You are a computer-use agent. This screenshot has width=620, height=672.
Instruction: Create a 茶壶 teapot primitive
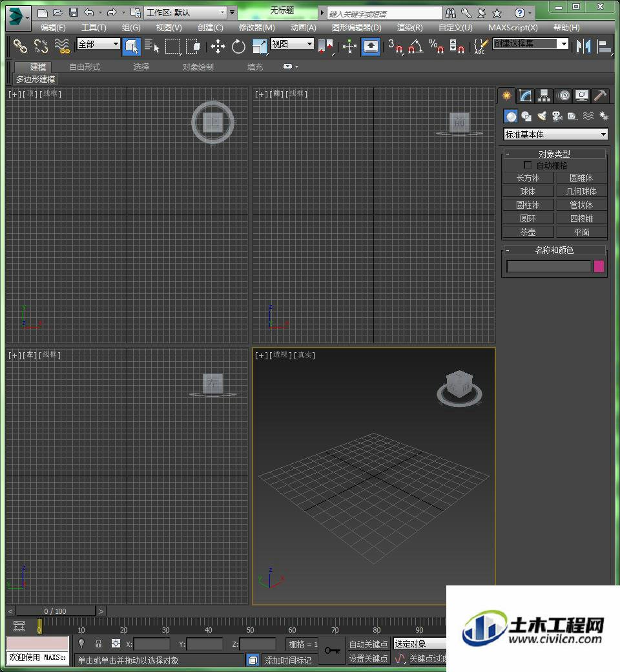pyautogui.click(x=528, y=232)
